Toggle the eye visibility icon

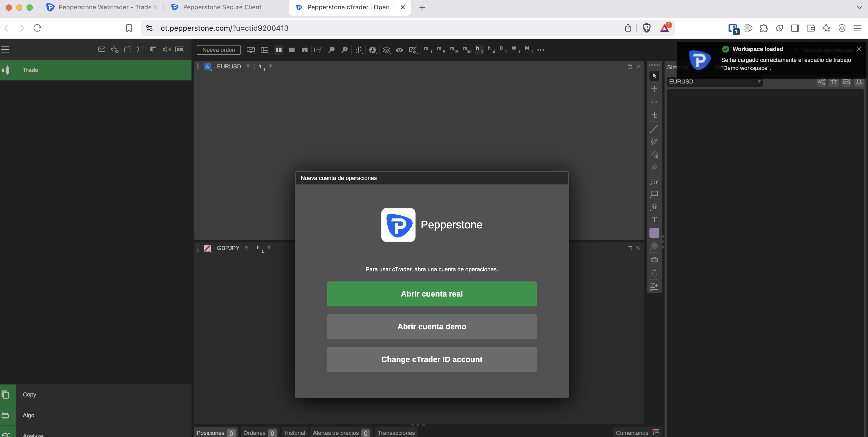pyautogui.click(x=399, y=50)
